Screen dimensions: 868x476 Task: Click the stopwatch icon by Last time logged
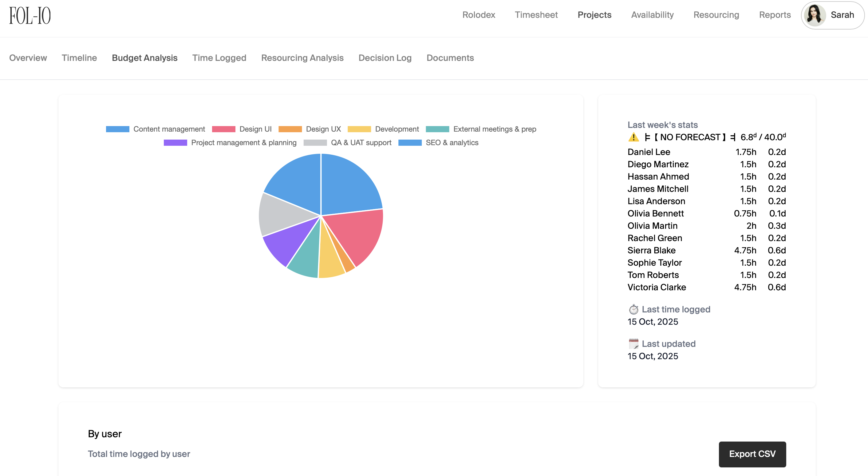[x=633, y=309]
